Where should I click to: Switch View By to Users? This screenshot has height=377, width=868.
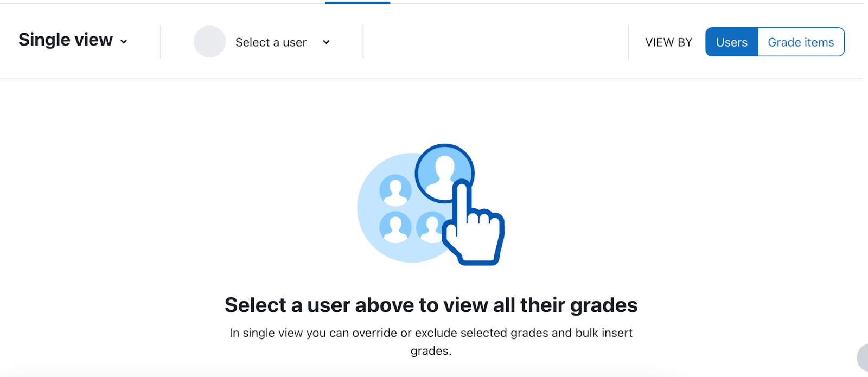[731, 42]
